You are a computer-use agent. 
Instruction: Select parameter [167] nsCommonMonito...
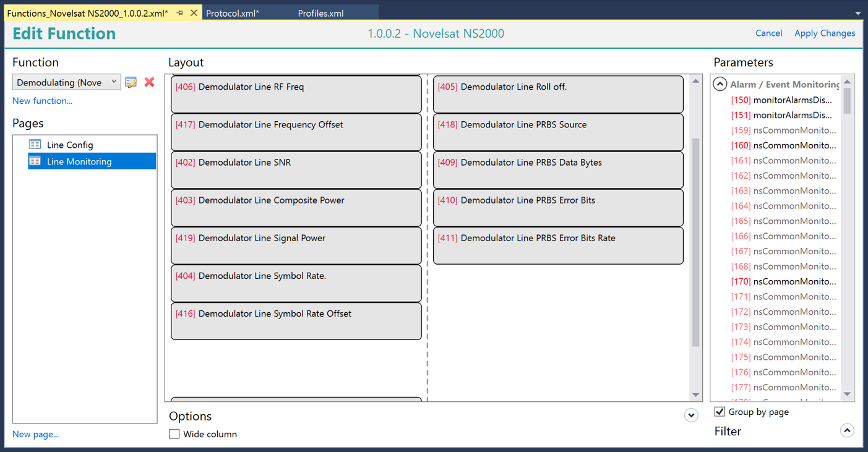tap(783, 251)
